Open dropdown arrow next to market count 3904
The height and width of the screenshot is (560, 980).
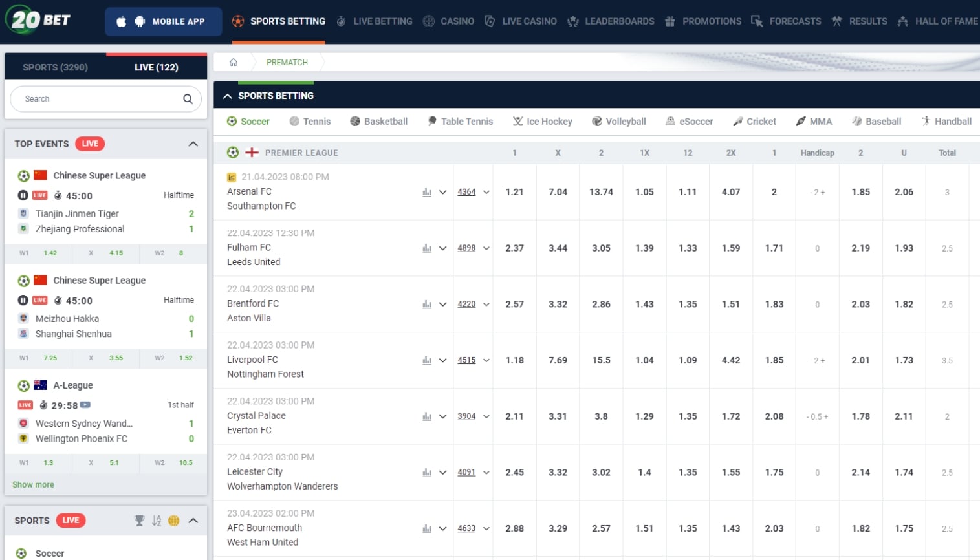click(486, 416)
